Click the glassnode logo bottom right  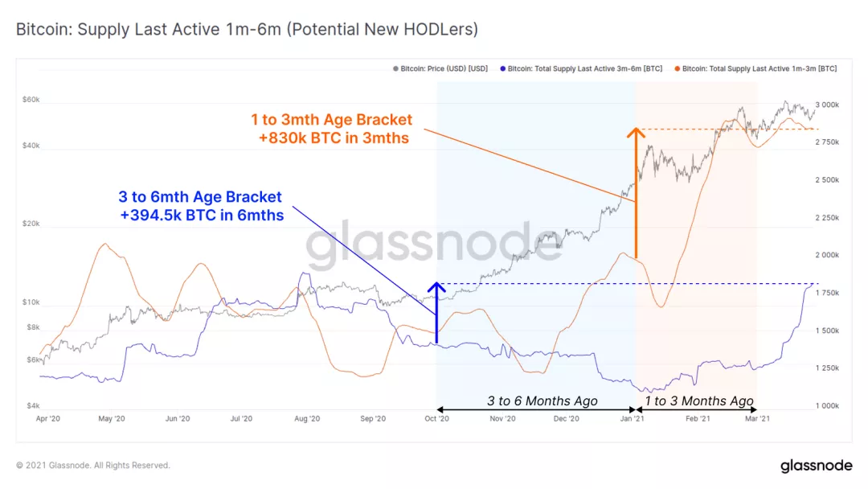click(x=817, y=466)
